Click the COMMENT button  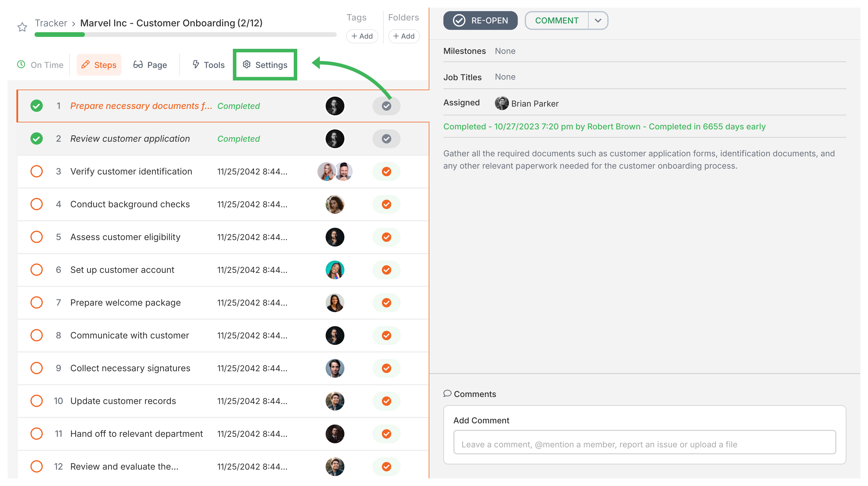click(556, 20)
